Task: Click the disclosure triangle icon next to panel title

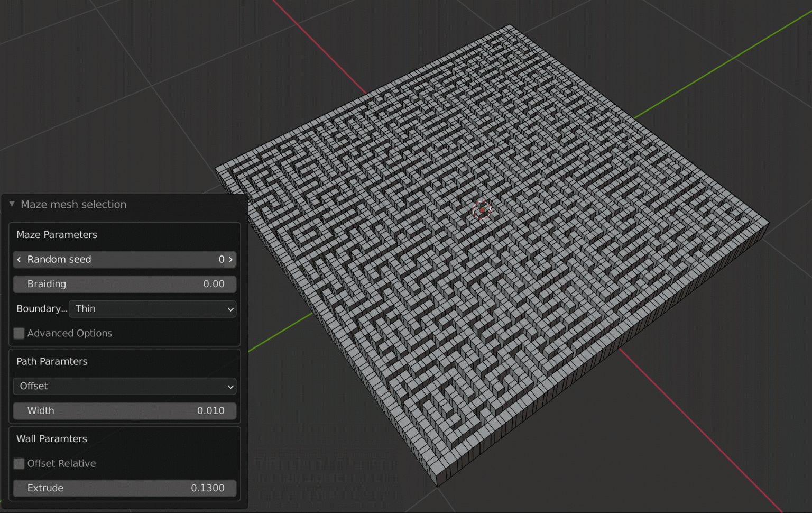Action: coord(11,204)
